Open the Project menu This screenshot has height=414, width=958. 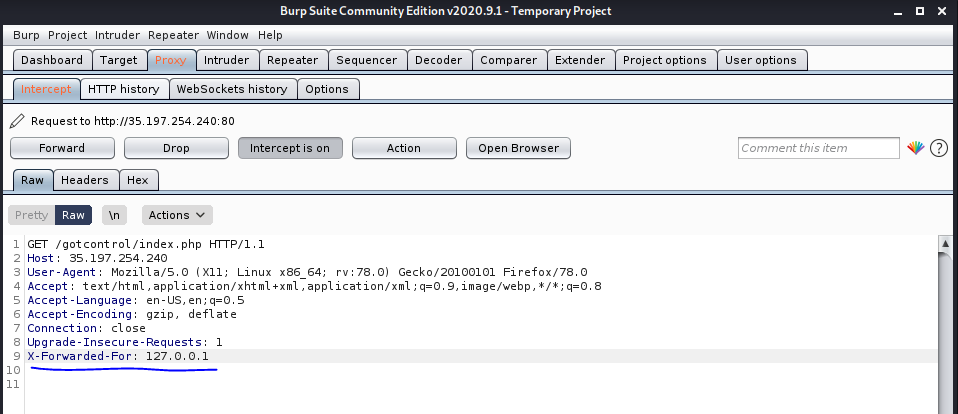click(67, 35)
